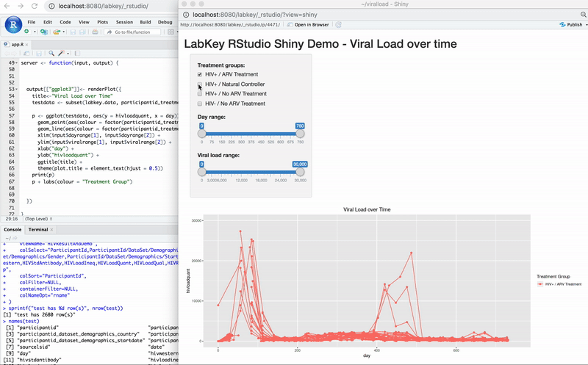Image resolution: width=588 pixels, height=365 pixels.
Task: Enable HIV+ / No ARV Treatment checkbox
Action: click(201, 94)
